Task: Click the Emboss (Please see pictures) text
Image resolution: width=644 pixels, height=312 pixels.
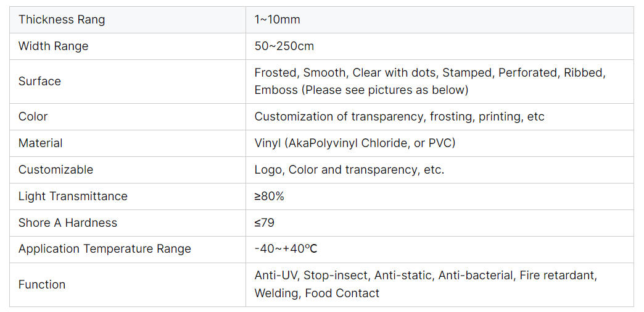Action: coord(361,90)
